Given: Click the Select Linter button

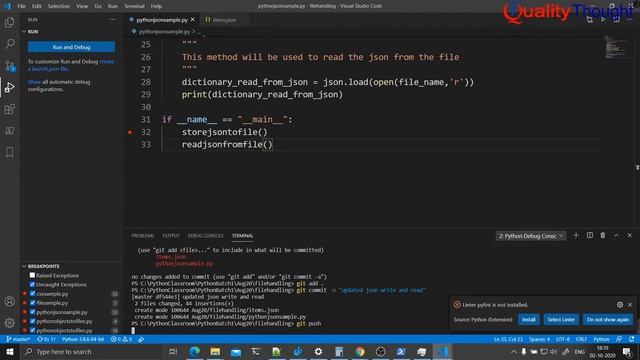Looking at the screenshot, I should coord(561,320).
